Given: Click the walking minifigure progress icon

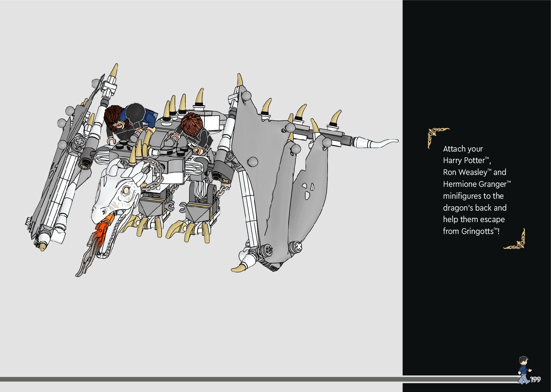Looking at the screenshot, I should [x=524, y=370].
